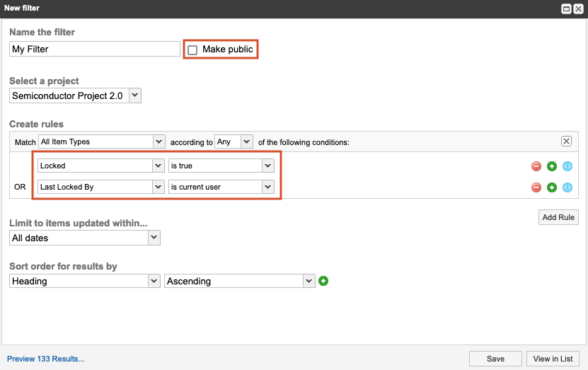Click the Add Rule button
The width and height of the screenshot is (588, 370).
[x=558, y=217]
